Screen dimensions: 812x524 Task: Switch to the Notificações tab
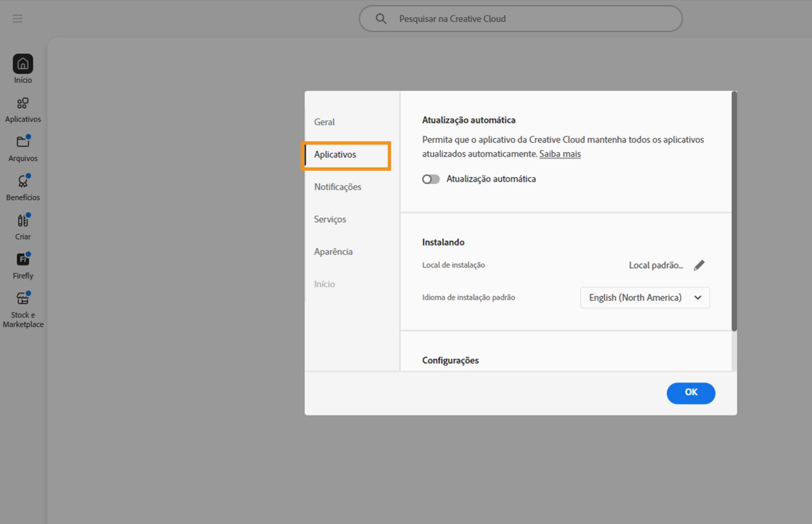337,187
